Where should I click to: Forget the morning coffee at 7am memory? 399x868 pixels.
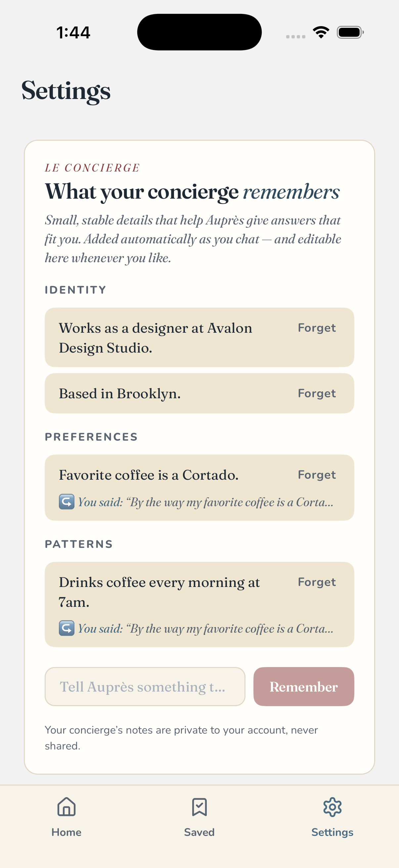317,582
